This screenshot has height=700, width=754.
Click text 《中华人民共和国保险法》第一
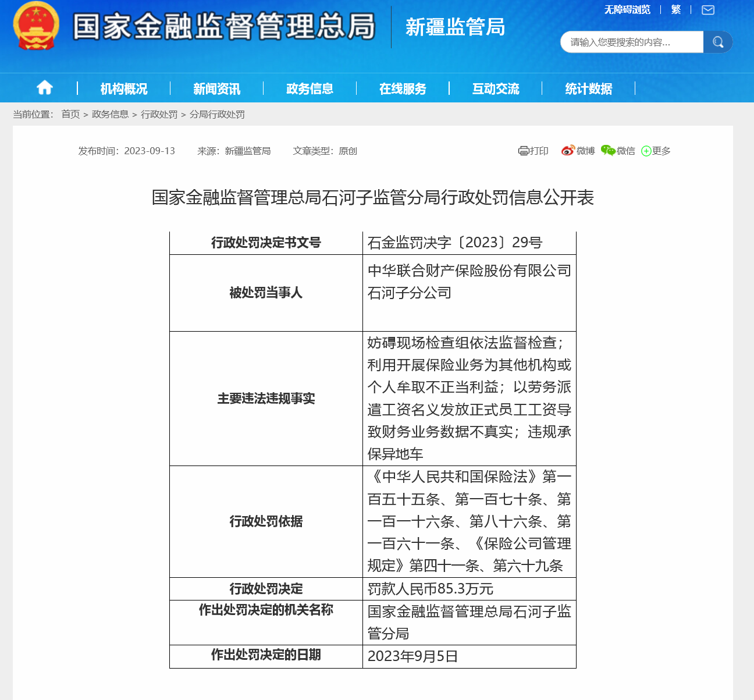[470, 477]
